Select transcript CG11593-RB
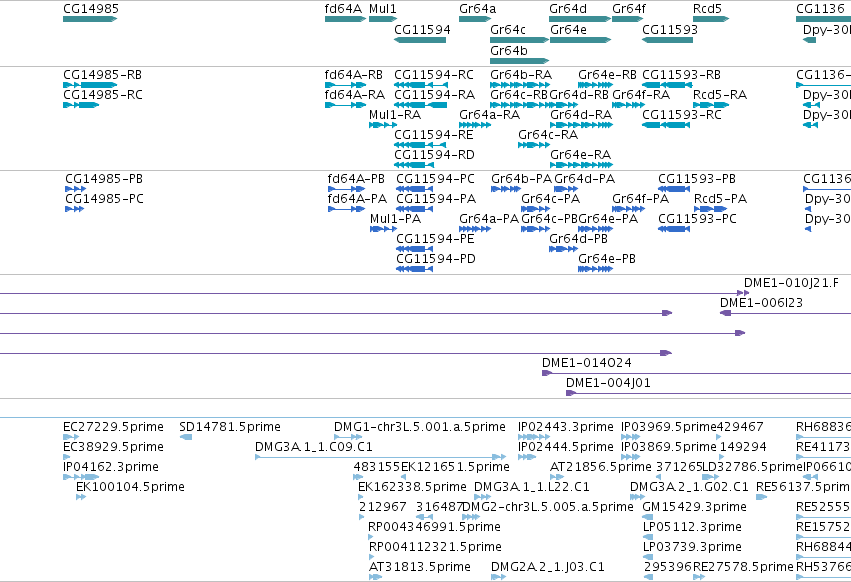The height and width of the screenshot is (582, 851). point(667,85)
